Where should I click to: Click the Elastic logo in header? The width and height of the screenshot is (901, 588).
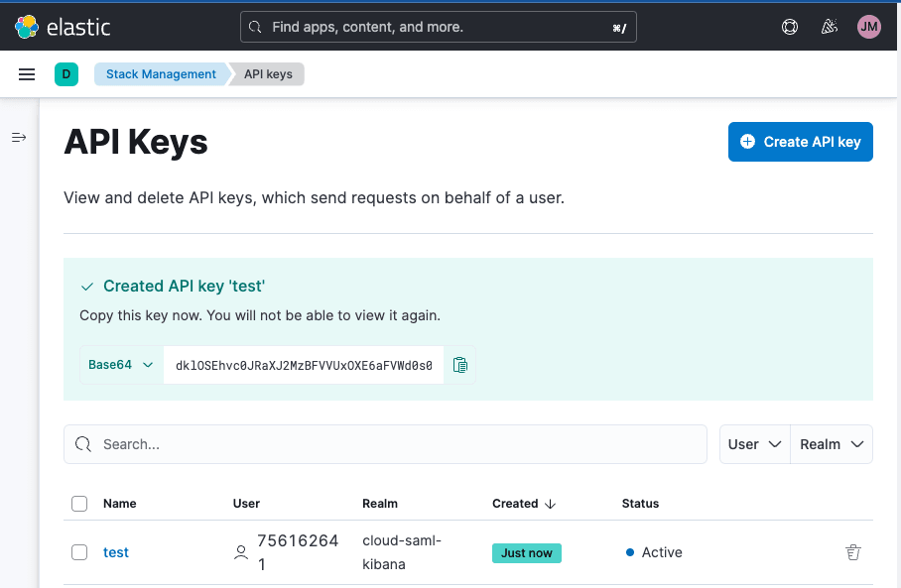[x=63, y=27]
